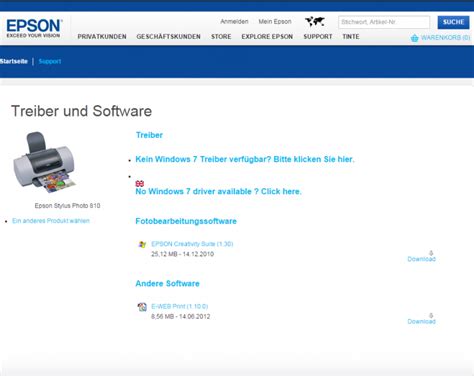Open the Geschäftskunden menu

coord(168,37)
